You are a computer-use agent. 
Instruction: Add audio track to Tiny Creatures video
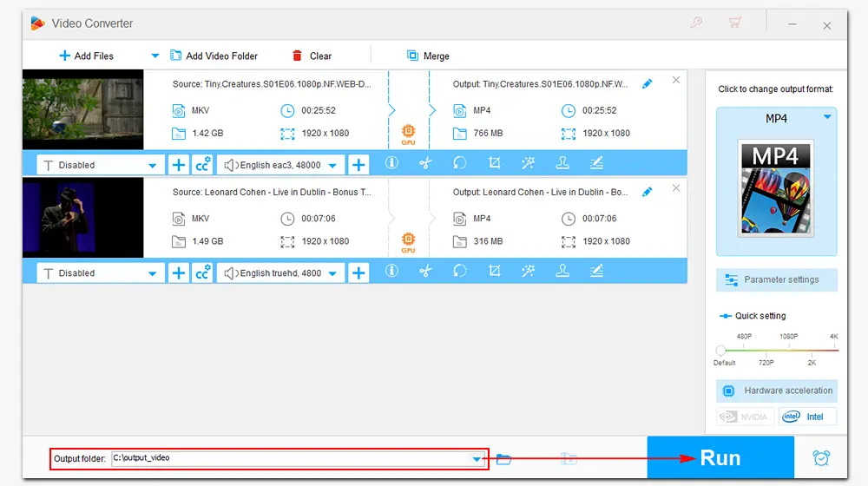[x=358, y=165]
